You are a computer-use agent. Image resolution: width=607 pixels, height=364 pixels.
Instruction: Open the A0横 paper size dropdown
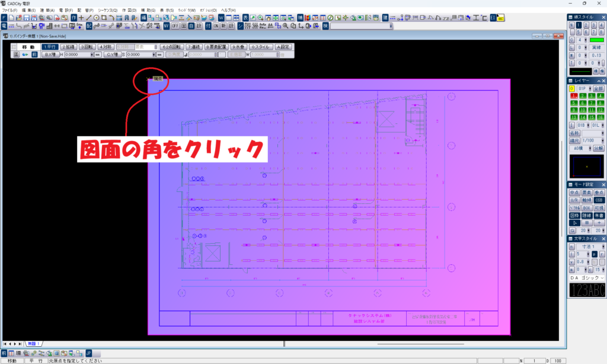click(590, 148)
